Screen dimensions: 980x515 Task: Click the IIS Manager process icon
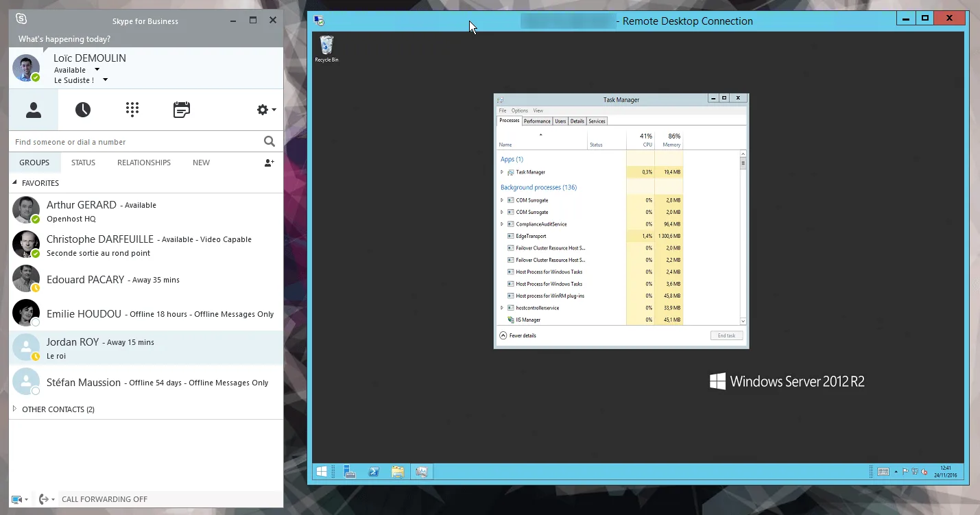point(510,320)
